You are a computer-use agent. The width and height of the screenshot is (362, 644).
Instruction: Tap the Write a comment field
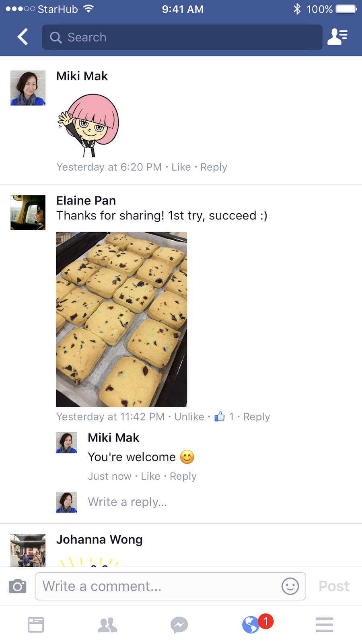(x=170, y=586)
